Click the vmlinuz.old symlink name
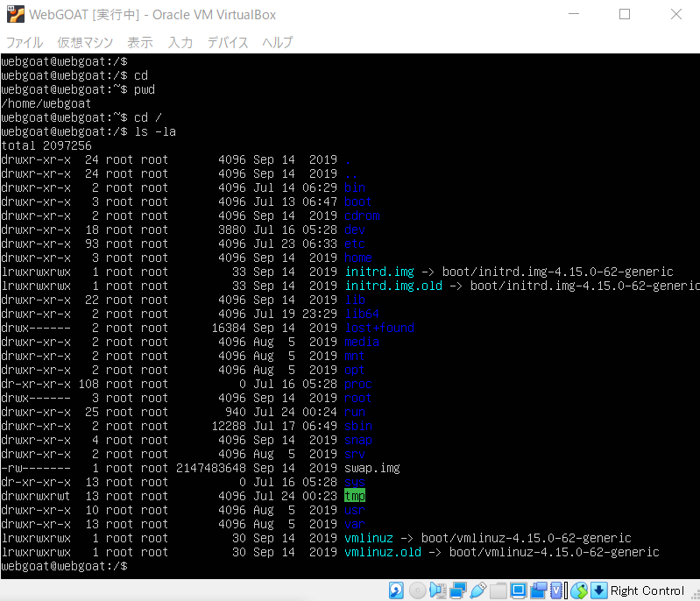The width and height of the screenshot is (700, 601). coord(383,552)
